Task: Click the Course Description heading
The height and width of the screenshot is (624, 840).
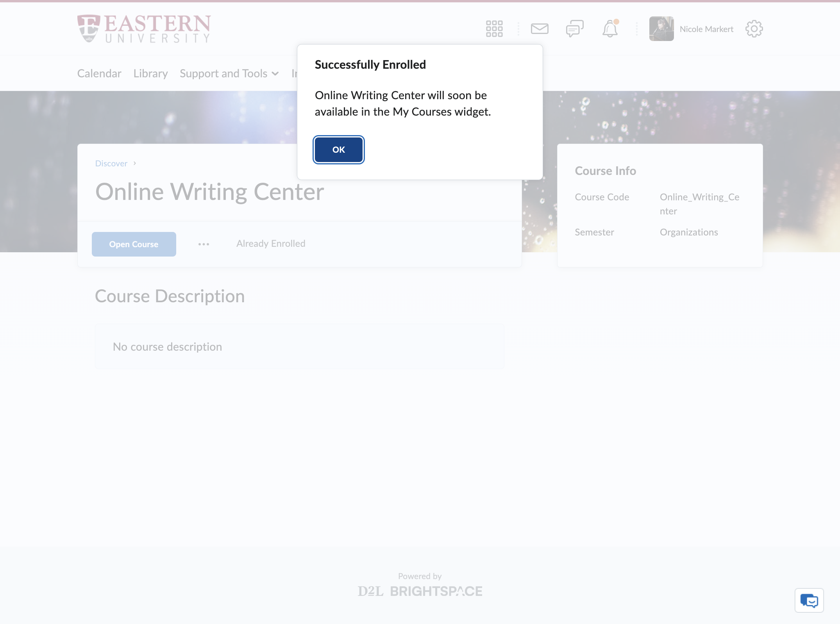Action: click(x=170, y=296)
